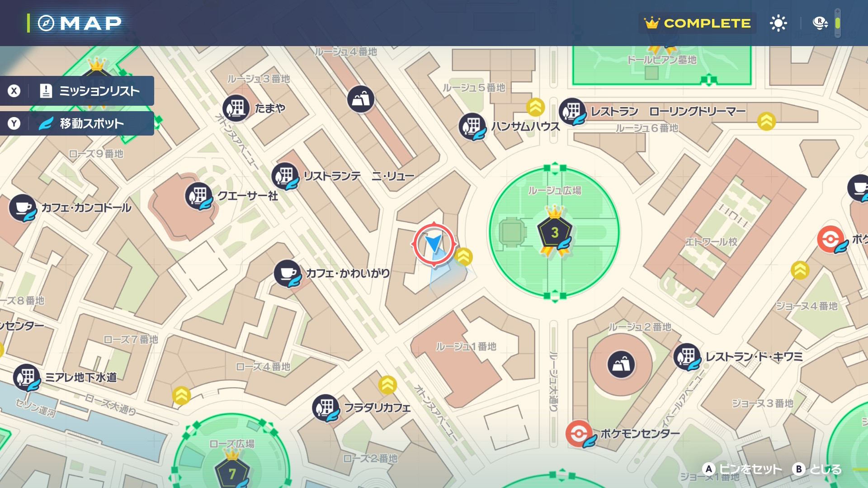Select the Ristorante Ni-Ryu icon
The height and width of the screenshot is (488, 868).
click(285, 176)
